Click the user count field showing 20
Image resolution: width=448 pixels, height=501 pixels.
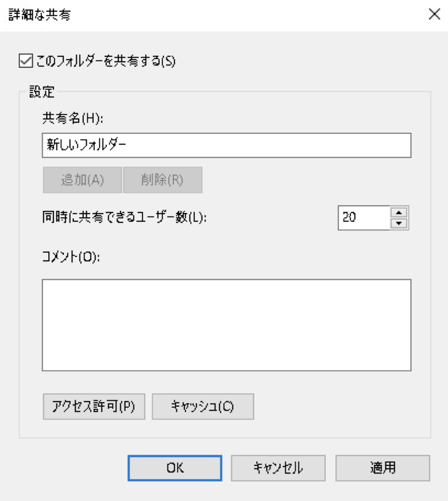point(363,218)
